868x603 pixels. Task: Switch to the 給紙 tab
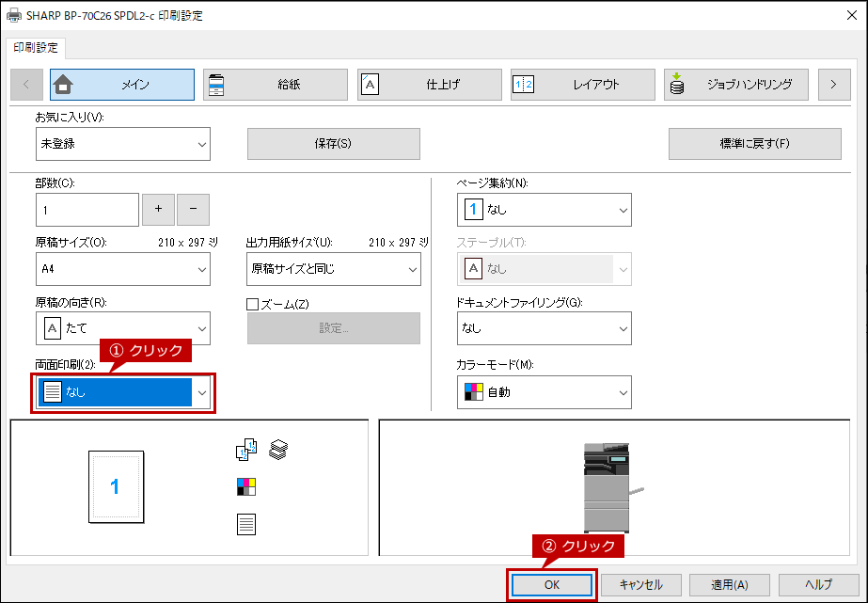point(276,85)
